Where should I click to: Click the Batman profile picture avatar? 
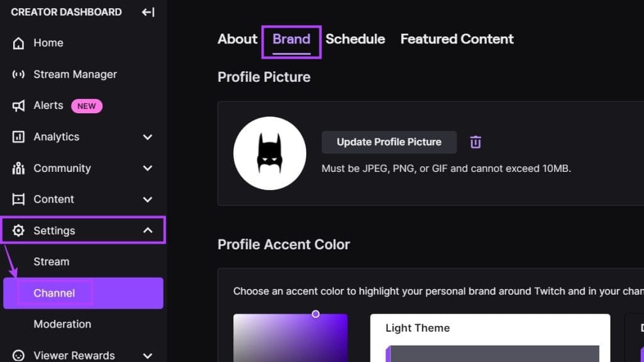270,153
